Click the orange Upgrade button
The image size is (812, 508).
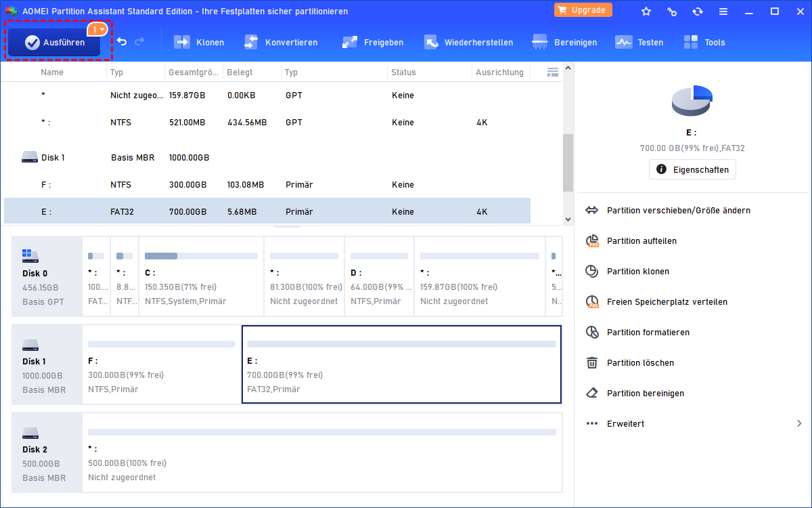pyautogui.click(x=583, y=10)
